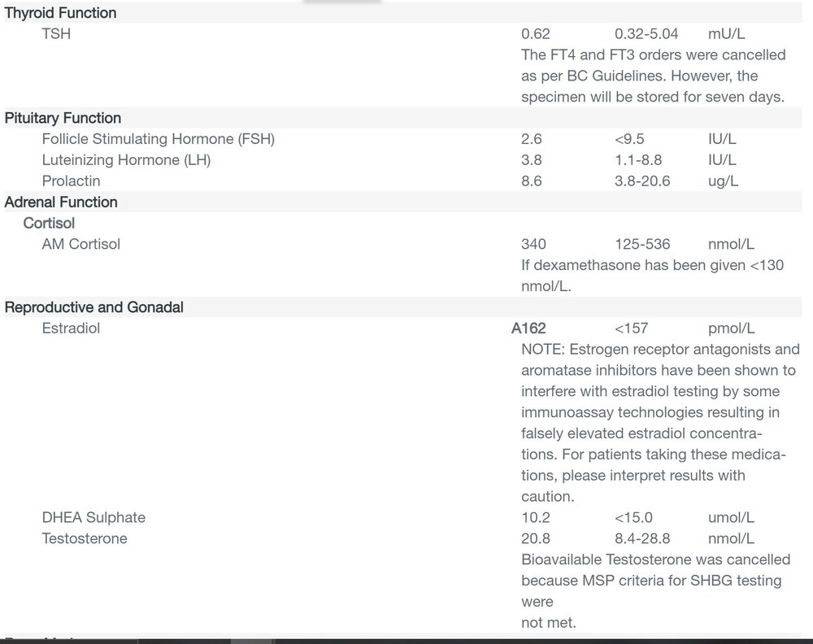Click the estrogen receptor antagonists NOTE text
Image resolution: width=813 pixels, height=644 pixels.
(x=660, y=423)
